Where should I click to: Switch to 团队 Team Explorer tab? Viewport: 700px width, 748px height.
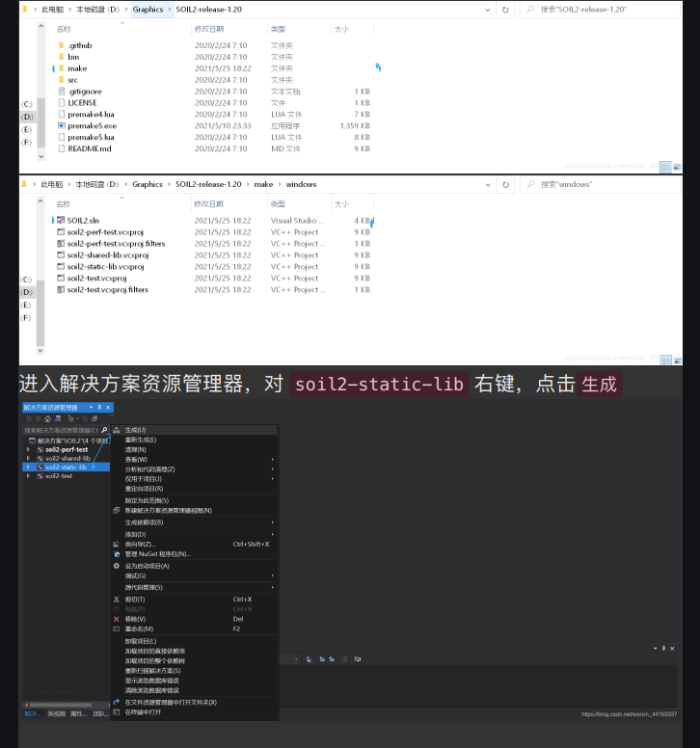coord(100,713)
